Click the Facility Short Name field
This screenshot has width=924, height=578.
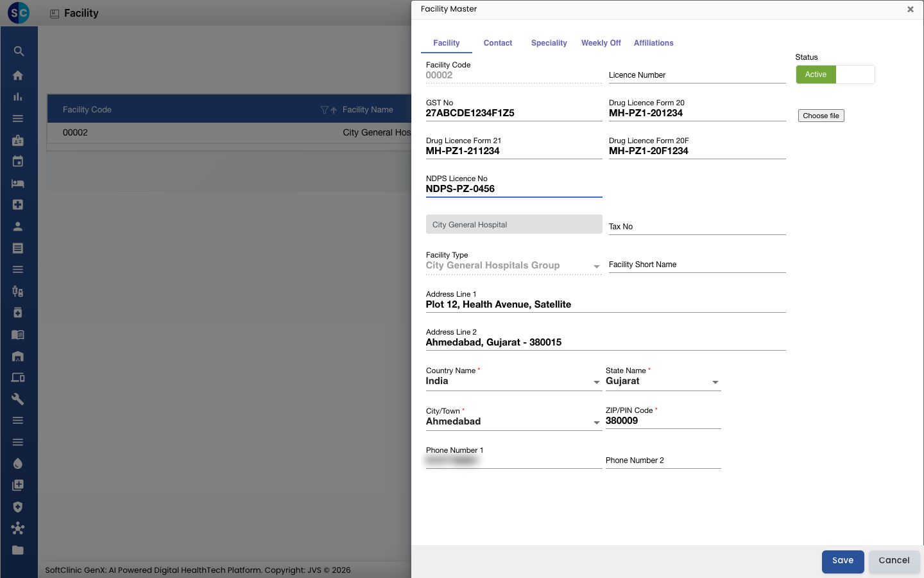[697, 265]
